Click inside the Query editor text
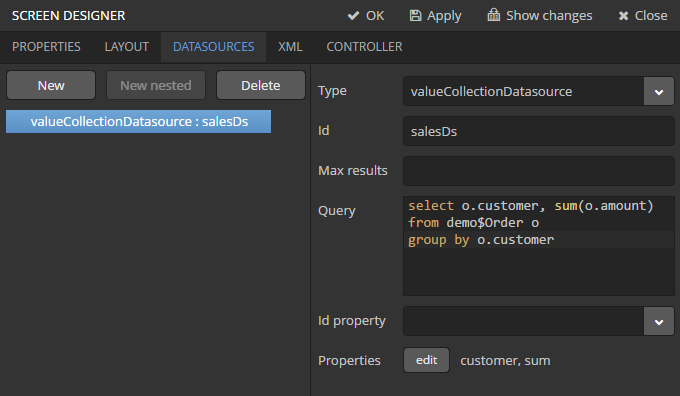This screenshot has width=680, height=396. pyautogui.click(x=539, y=245)
